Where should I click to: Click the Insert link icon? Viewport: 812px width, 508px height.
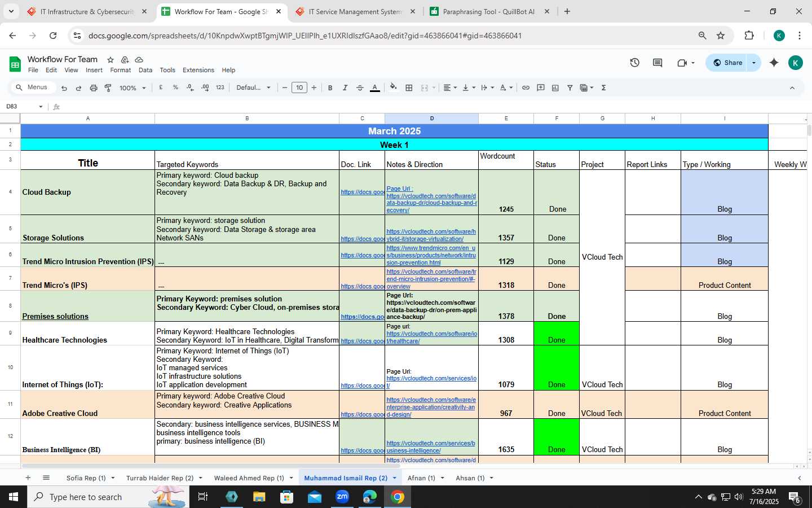[526, 87]
